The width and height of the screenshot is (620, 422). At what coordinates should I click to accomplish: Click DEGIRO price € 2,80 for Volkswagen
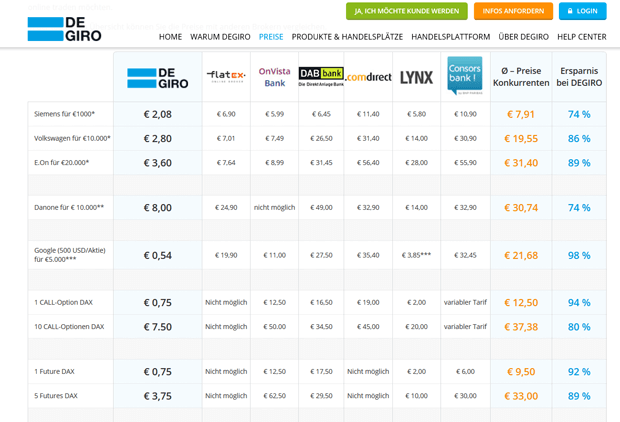(158, 139)
